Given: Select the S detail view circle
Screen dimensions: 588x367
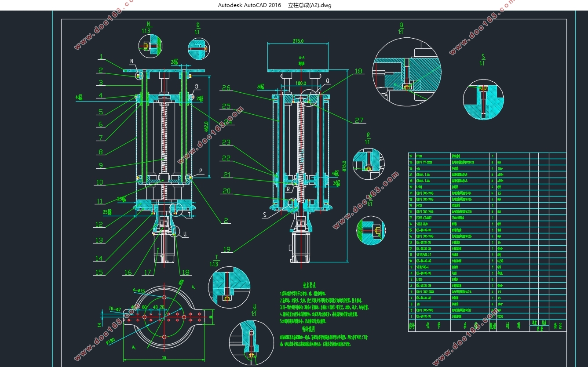Looking at the screenshot, I should click(483, 99).
